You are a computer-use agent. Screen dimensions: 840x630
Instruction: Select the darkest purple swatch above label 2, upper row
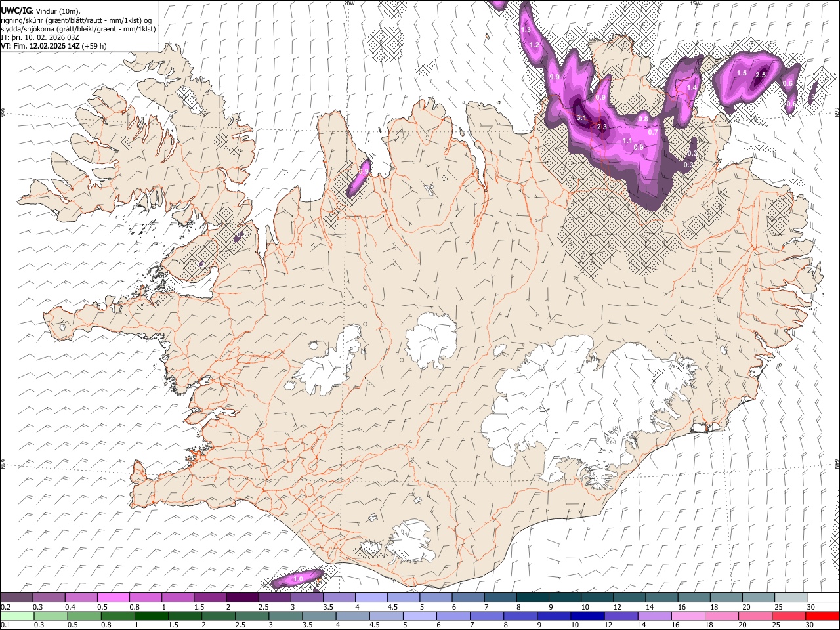point(242,598)
